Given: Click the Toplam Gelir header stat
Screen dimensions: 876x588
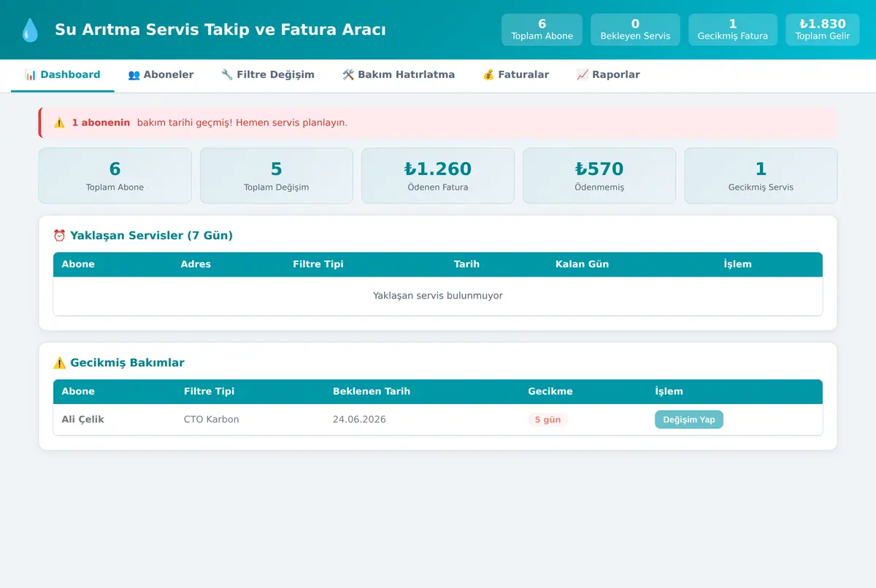Looking at the screenshot, I should click(x=823, y=30).
